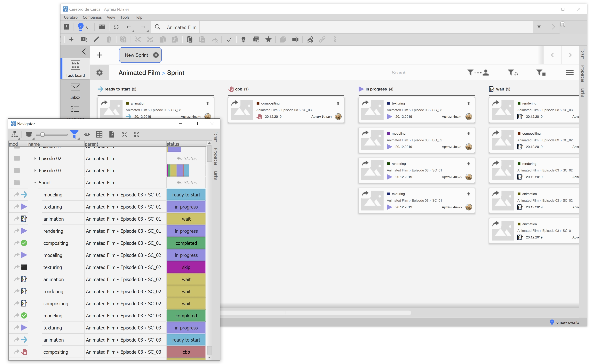Image resolution: width=597 pixels, height=364 pixels.
Task: Toggle the eye visibility icon in Navigator
Action: click(x=87, y=134)
